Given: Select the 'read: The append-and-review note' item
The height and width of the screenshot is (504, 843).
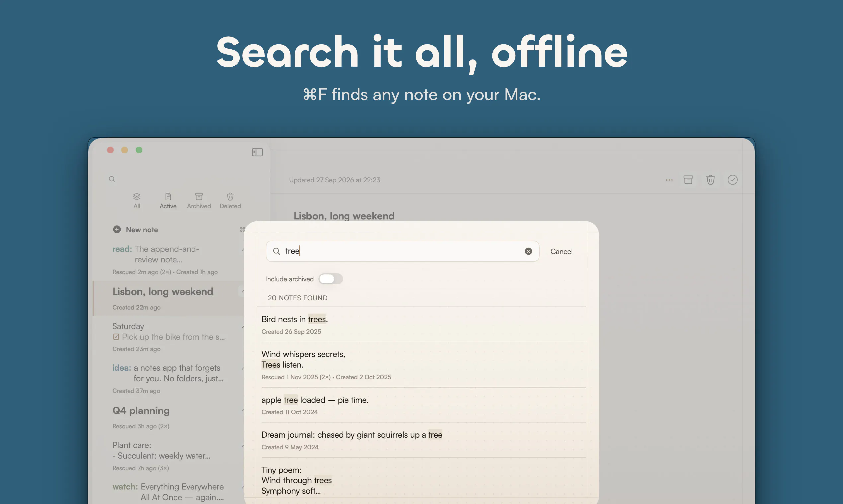Looking at the screenshot, I should tap(169, 260).
